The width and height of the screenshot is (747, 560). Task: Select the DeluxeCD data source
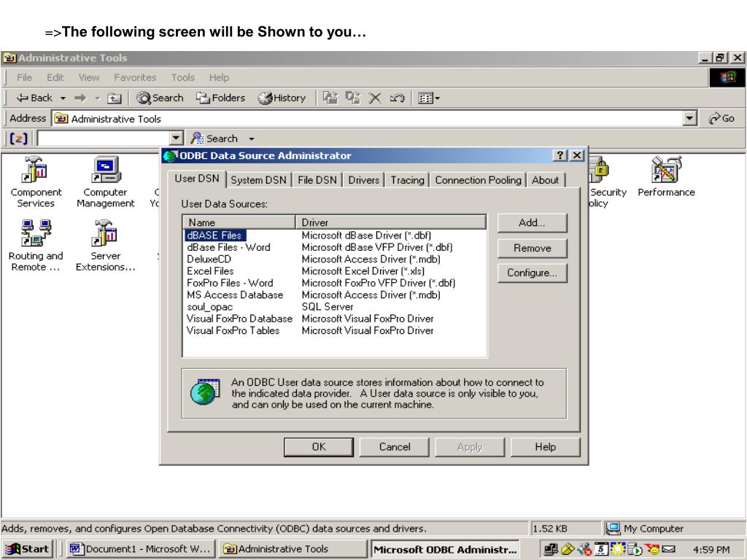pos(209,259)
